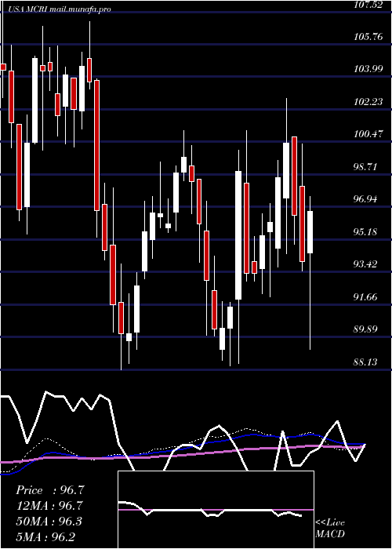Select the 88.13 price axis label
Image resolution: width=392 pixels, height=549 pixels.
(x=366, y=362)
